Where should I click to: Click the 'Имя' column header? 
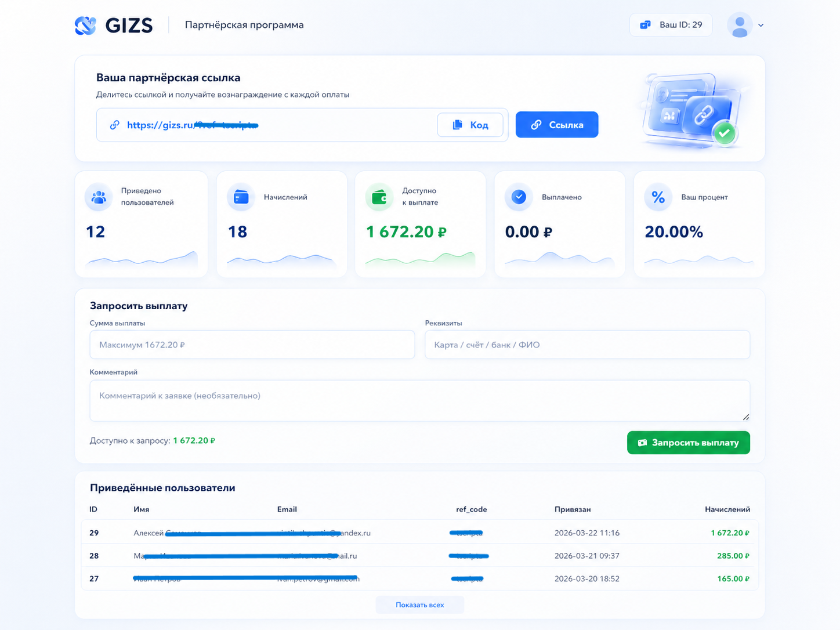click(142, 509)
